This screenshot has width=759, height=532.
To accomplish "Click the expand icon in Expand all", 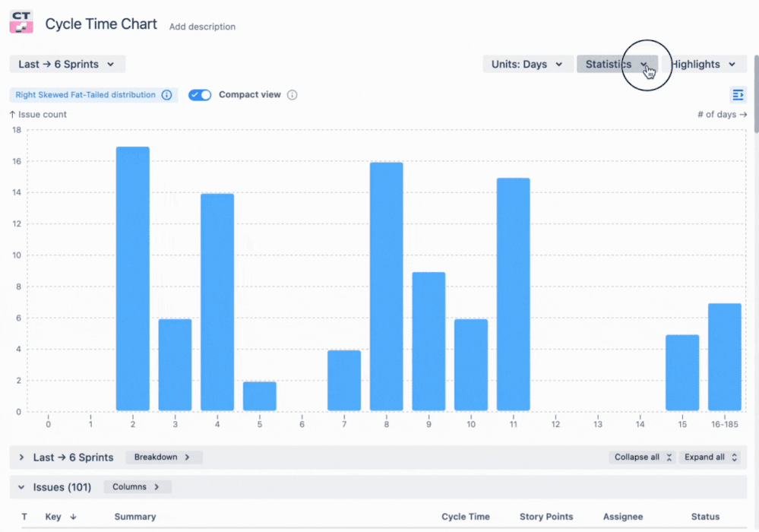I will 734,457.
